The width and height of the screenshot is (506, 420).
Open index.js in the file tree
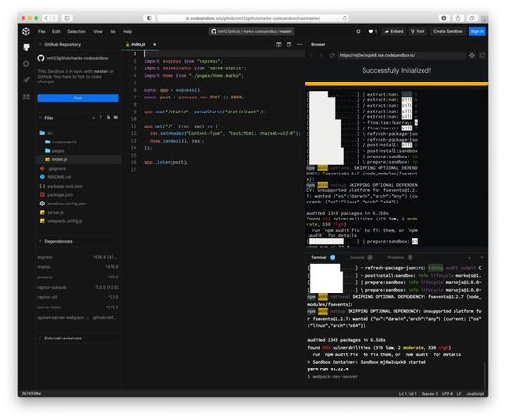(x=79, y=159)
